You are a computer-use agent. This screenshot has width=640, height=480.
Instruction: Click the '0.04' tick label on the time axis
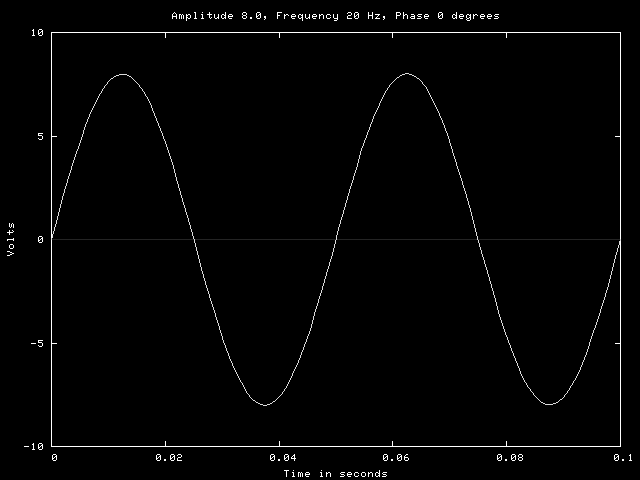[x=280, y=458]
